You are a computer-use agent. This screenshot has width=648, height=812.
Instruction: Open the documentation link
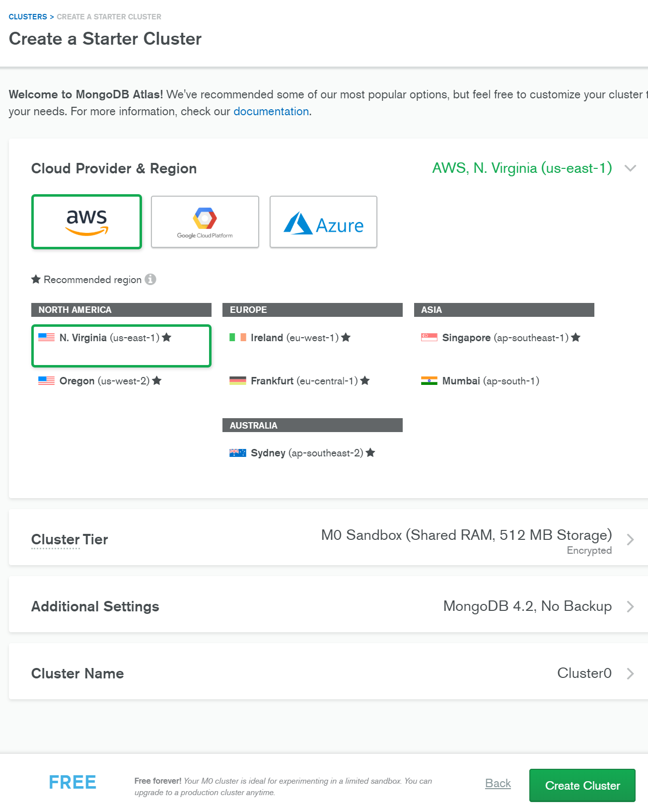tap(271, 111)
